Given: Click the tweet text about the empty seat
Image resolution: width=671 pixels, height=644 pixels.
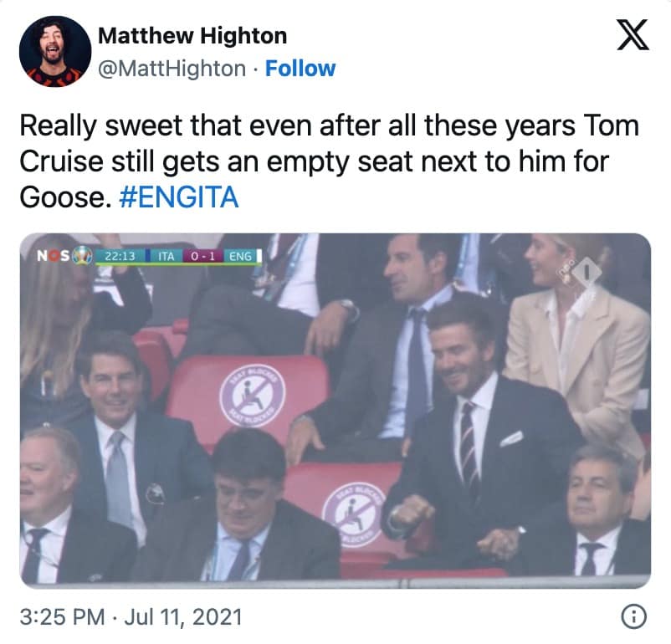Looking at the screenshot, I should pyautogui.click(x=328, y=163).
